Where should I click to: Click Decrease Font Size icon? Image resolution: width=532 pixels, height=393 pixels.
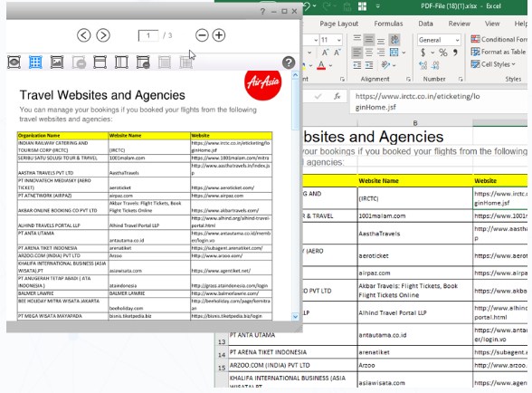[x=337, y=53]
